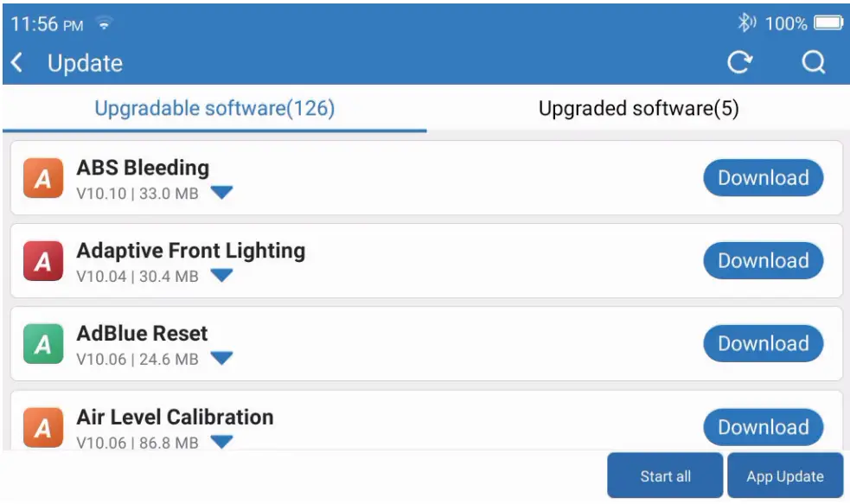Click the refresh icon in header
The image size is (850, 504).
point(739,62)
